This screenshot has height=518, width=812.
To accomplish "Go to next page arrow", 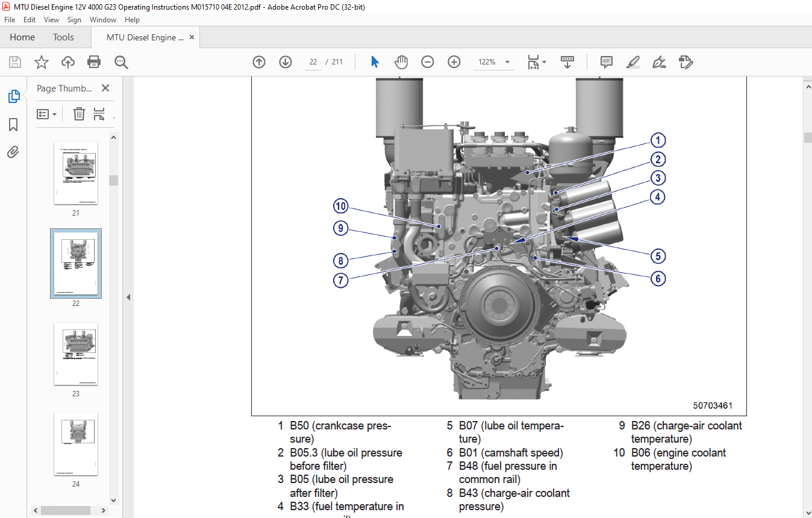I will coord(286,62).
